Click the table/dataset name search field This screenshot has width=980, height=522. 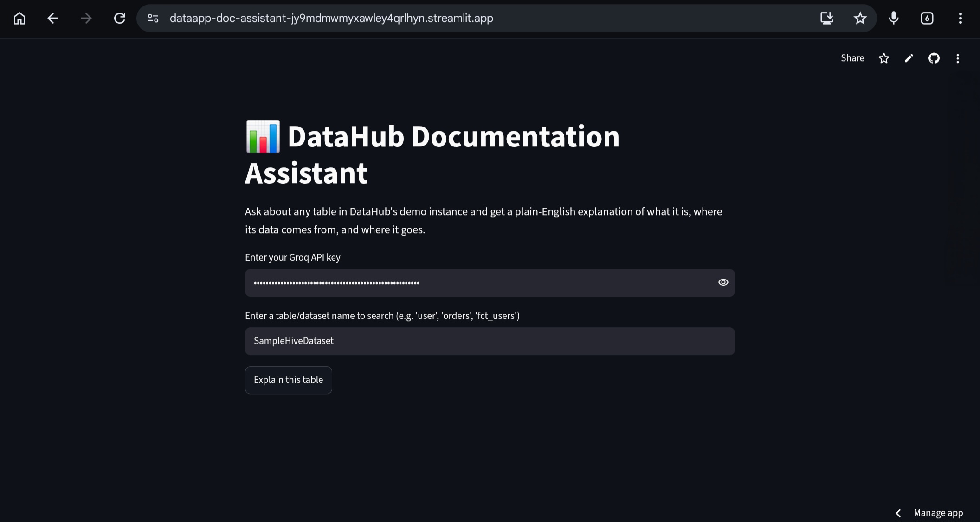point(490,341)
